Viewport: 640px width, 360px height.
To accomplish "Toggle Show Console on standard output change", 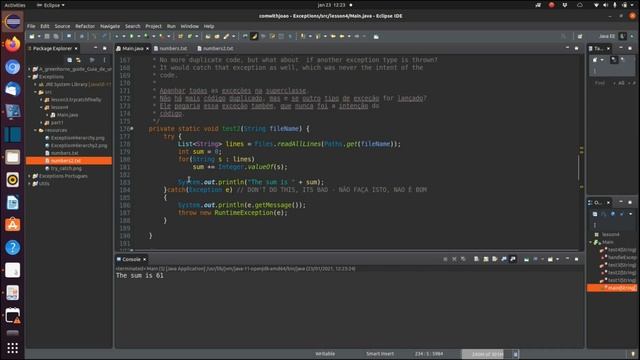I will (504, 259).
